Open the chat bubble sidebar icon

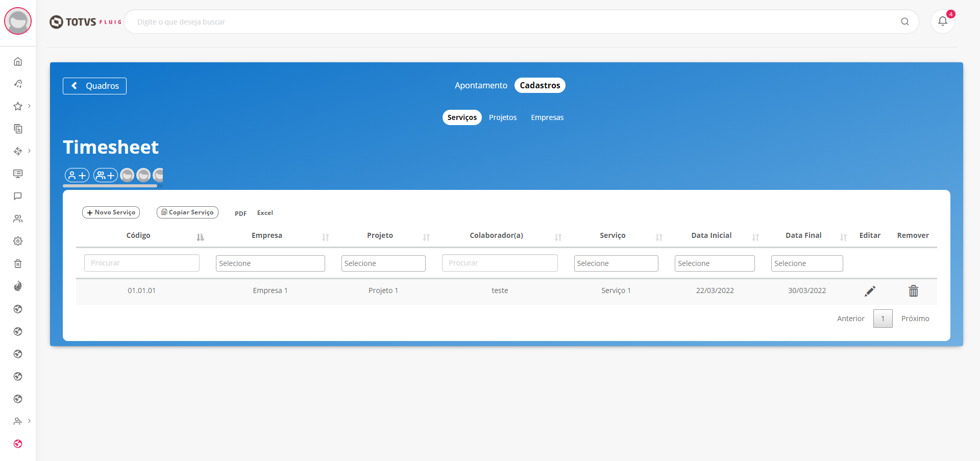click(x=18, y=196)
